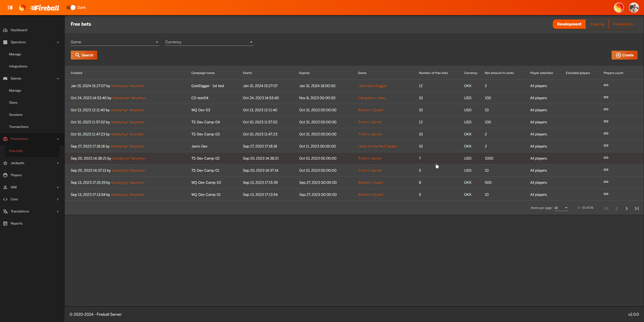
Task: Switch to the Staging environment tab
Action: point(597,24)
